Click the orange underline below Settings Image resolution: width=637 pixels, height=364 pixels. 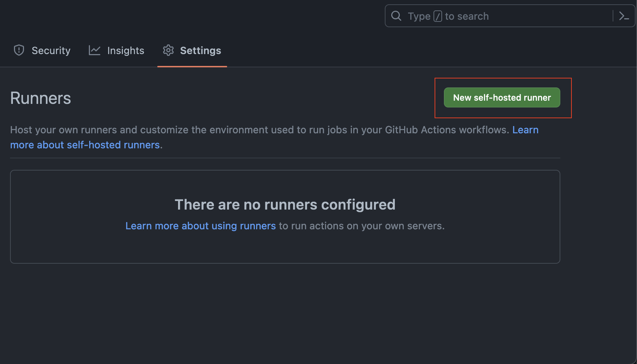tap(192, 66)
